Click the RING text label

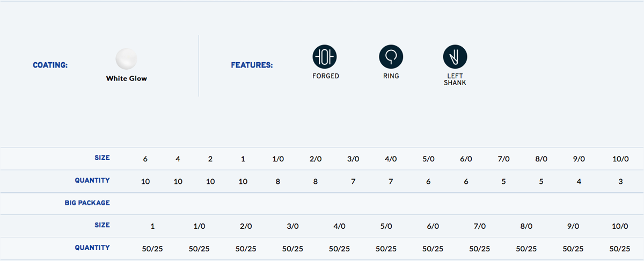pos(391,76)
